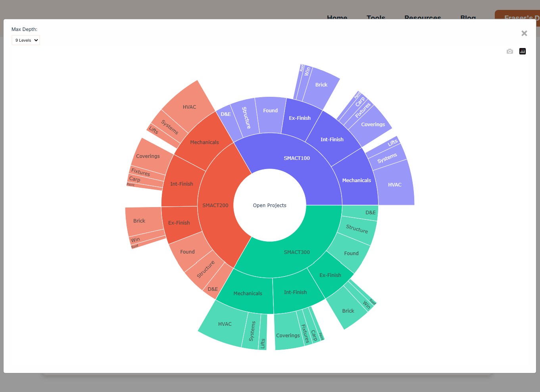Click the Mechanicals wedge in SMACT100
The width and height of the screenshot is (540, 392).
coord(357,180)
